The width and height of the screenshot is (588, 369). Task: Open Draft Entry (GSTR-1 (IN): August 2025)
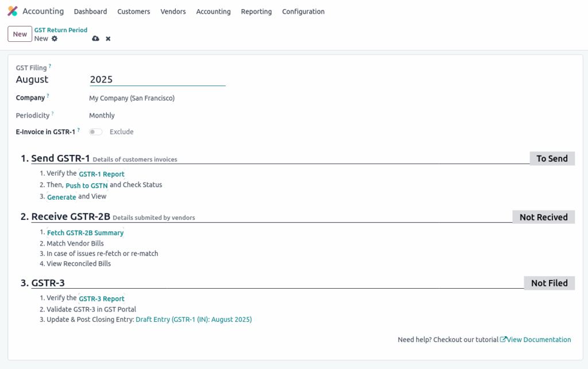pyautogui.click(x=194, y=320)
